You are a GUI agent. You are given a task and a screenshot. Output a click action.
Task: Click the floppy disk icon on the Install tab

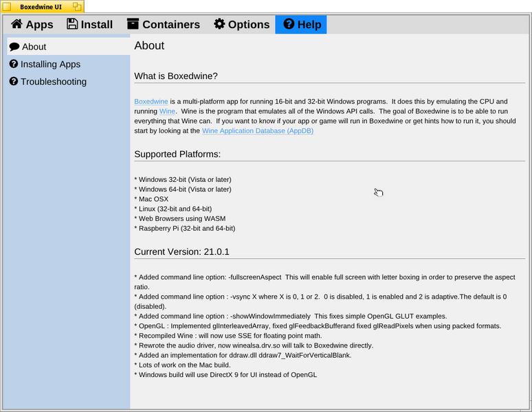coord(72,24)
